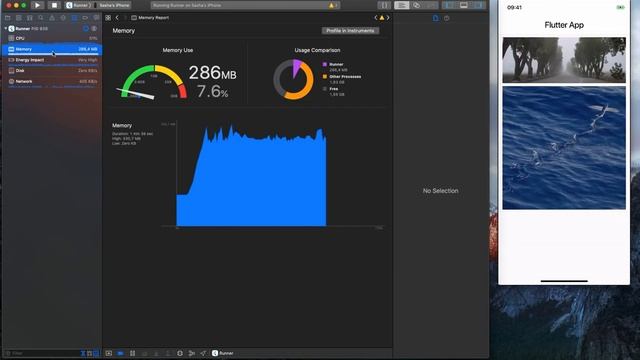Open the Symbol navigator tab

29,18
